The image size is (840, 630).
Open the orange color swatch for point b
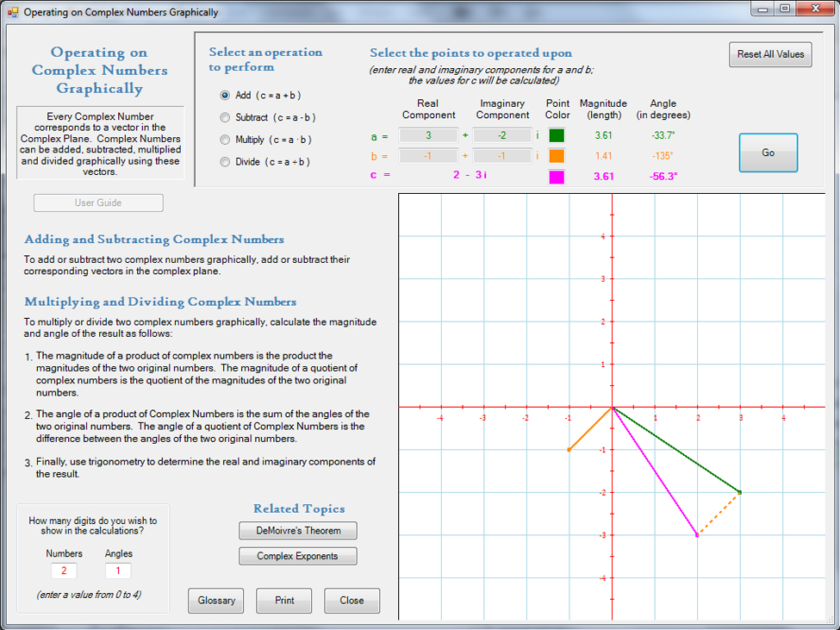coord(557,156)
